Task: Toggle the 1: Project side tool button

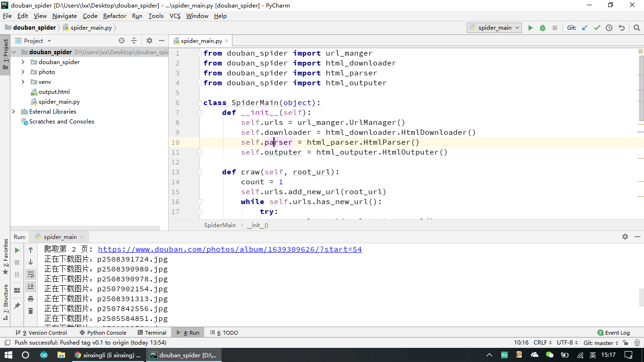Action: pos(6,55)
